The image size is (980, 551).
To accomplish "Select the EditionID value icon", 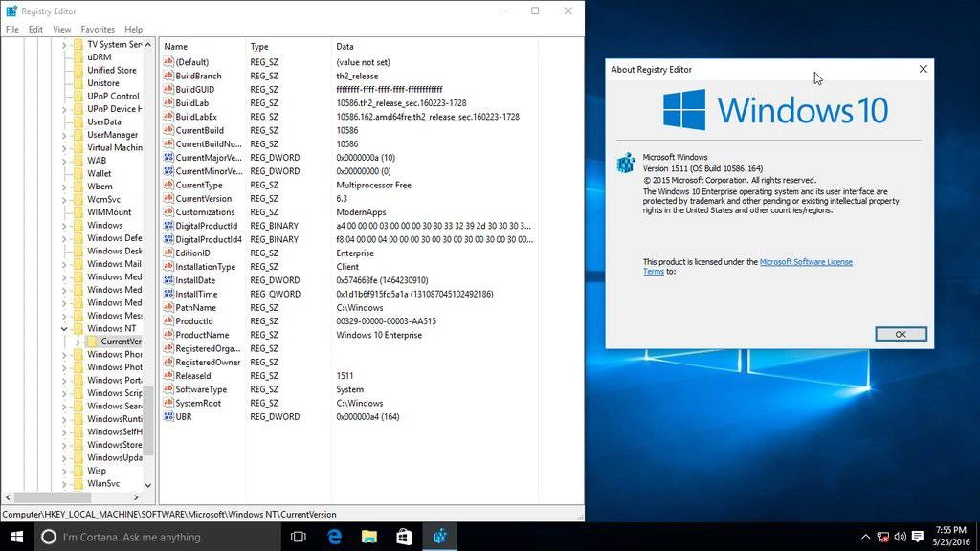I will (168, 253).
